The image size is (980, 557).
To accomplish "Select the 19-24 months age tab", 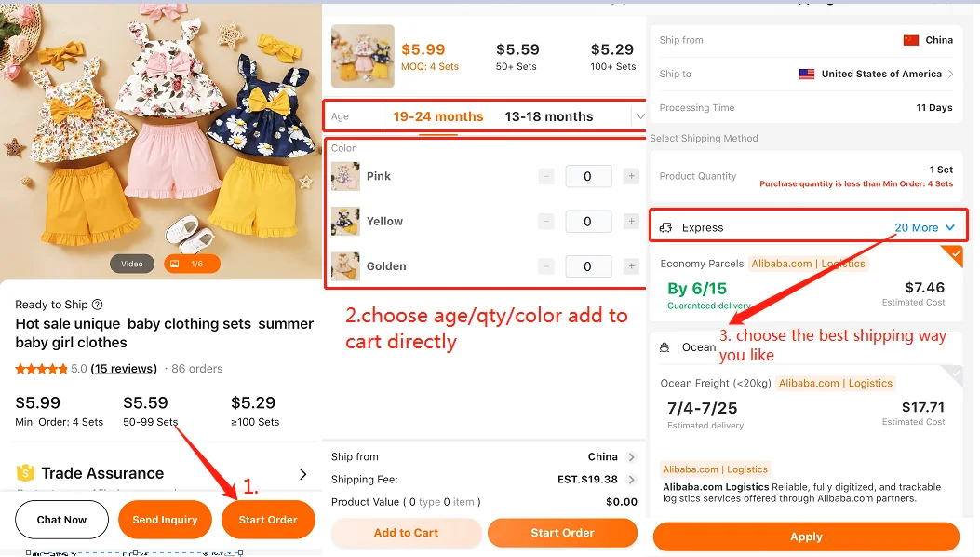I will tap(437, 116).
